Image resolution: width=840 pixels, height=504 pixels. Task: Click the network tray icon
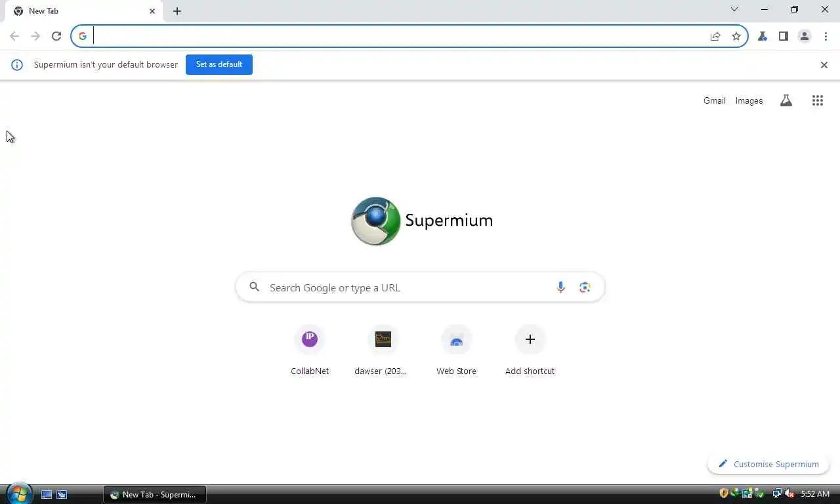point(777,493)
